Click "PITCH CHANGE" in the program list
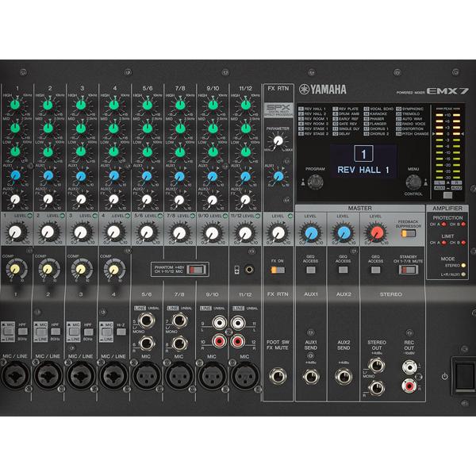Screen dimensions: 476x476 tap(415, 134)
